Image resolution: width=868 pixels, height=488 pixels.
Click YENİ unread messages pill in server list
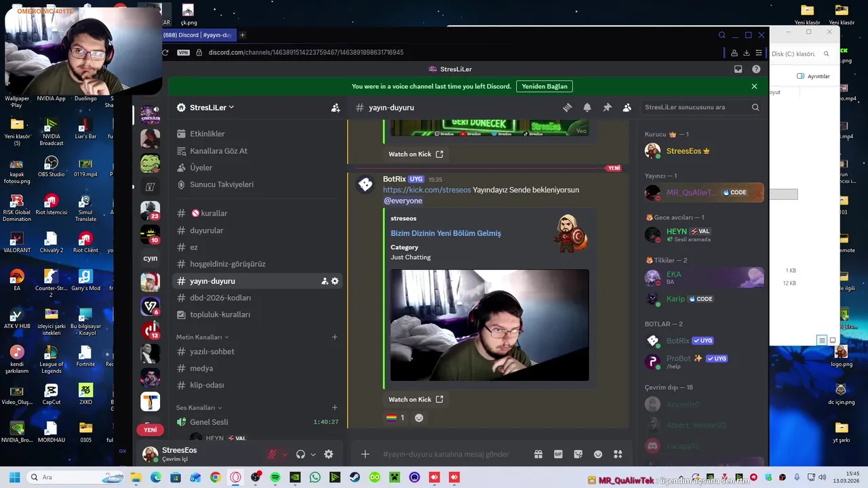pyautogui.click(x=150, y=430)
